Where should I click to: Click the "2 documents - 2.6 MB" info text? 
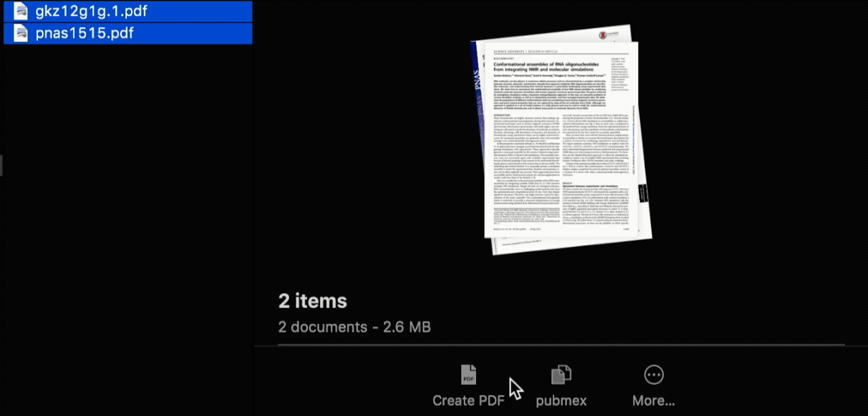(354, 327)
